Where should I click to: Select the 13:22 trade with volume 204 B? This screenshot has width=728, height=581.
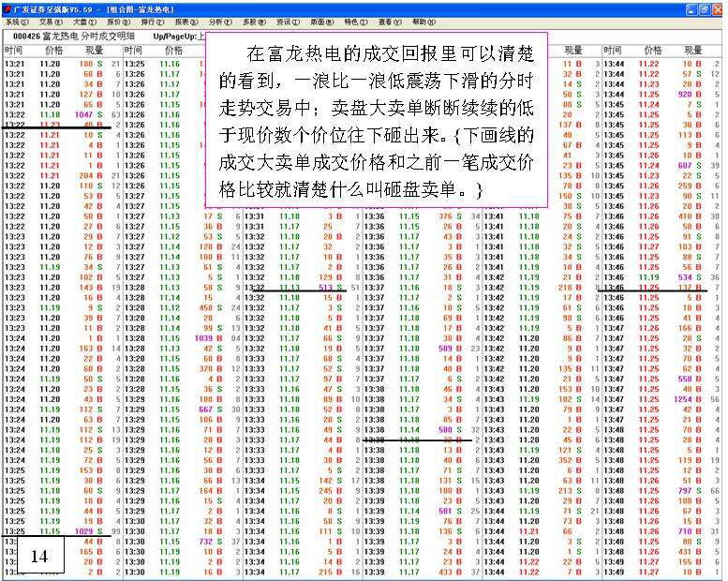coord(62,175)
